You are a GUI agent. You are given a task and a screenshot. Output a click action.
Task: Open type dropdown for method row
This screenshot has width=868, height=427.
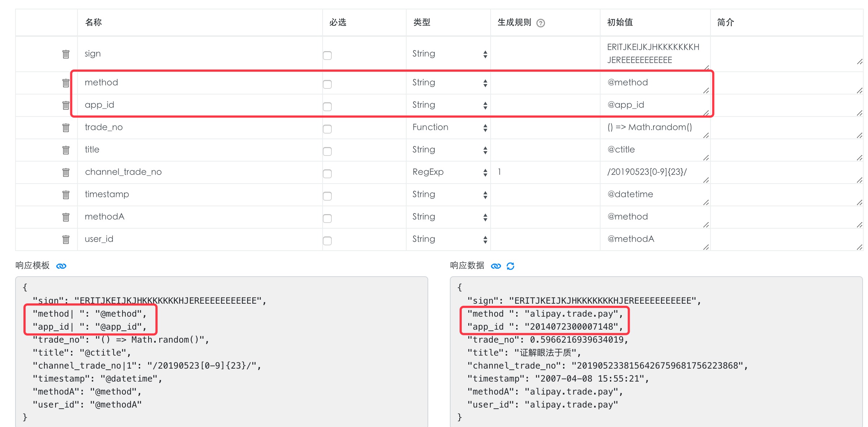pos(449,83)
